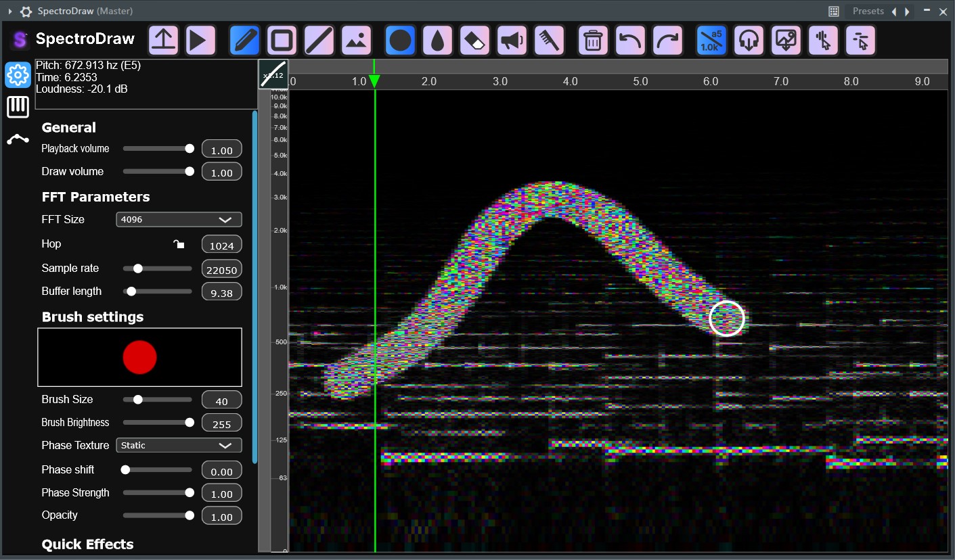This screenshot has height=560, width=955.
Task: Click the image download icon
Action: click(x=786, y=41)
